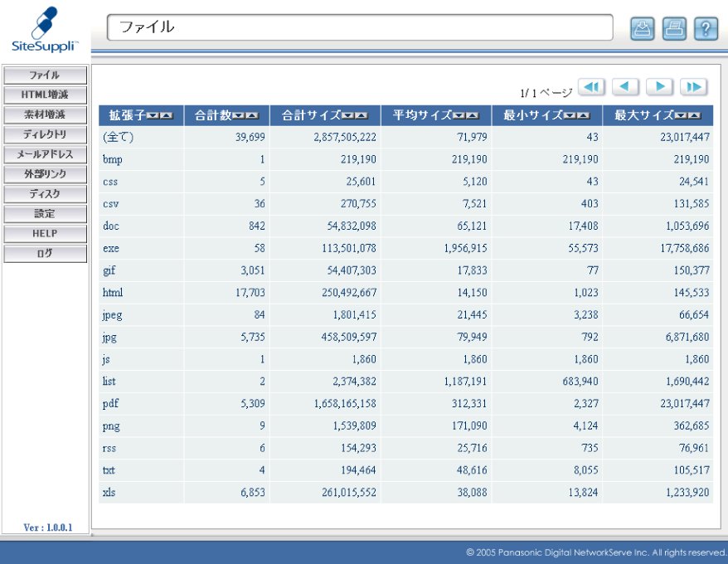Select ディレクトリ in the sidebar
Screen dimensions: 728x564
(45, 134)
